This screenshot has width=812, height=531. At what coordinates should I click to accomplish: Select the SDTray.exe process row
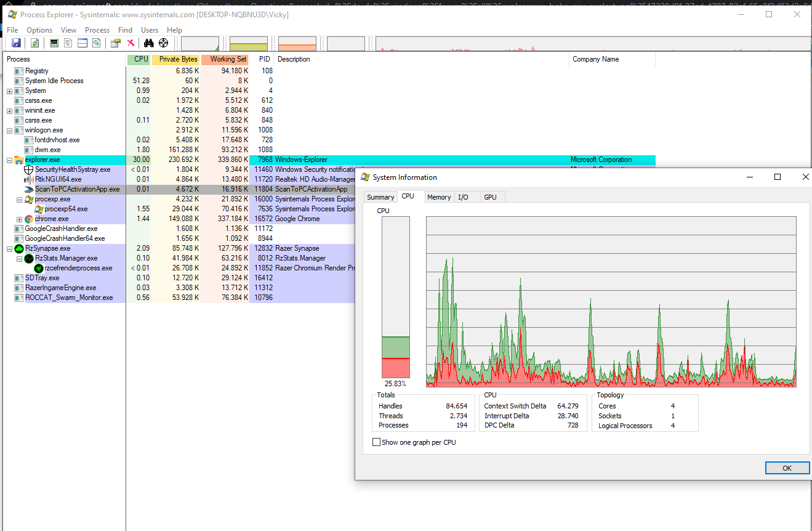click(x=180, y=278)
